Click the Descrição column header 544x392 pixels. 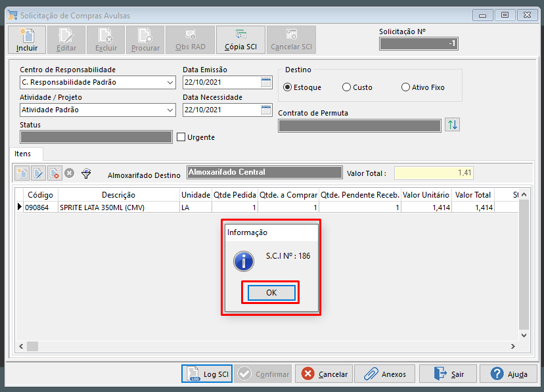119,195
